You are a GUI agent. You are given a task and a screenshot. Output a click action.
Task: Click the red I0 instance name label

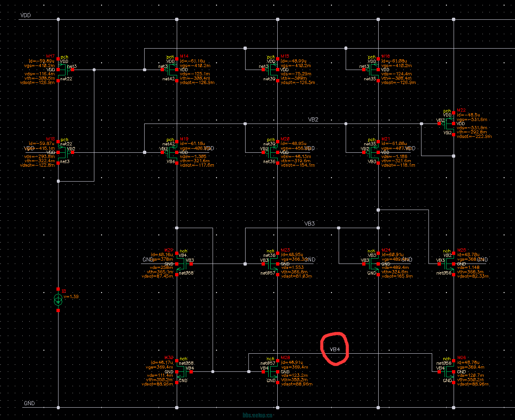[63, 292]
